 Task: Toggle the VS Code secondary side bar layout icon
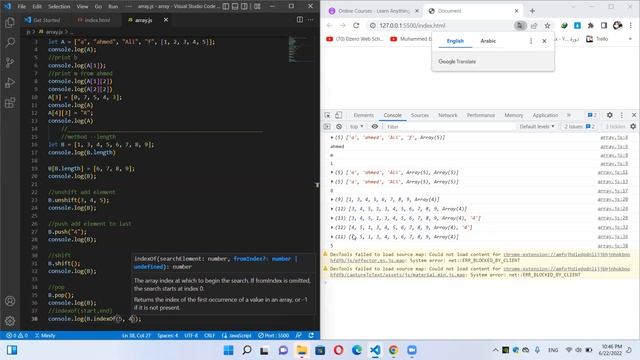[x=244, y=6]
